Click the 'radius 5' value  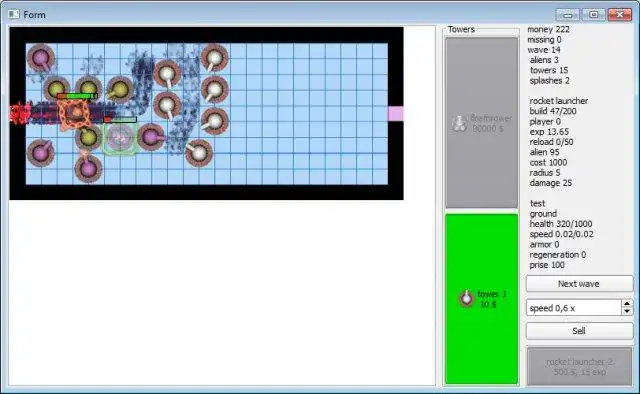(545, 173)
